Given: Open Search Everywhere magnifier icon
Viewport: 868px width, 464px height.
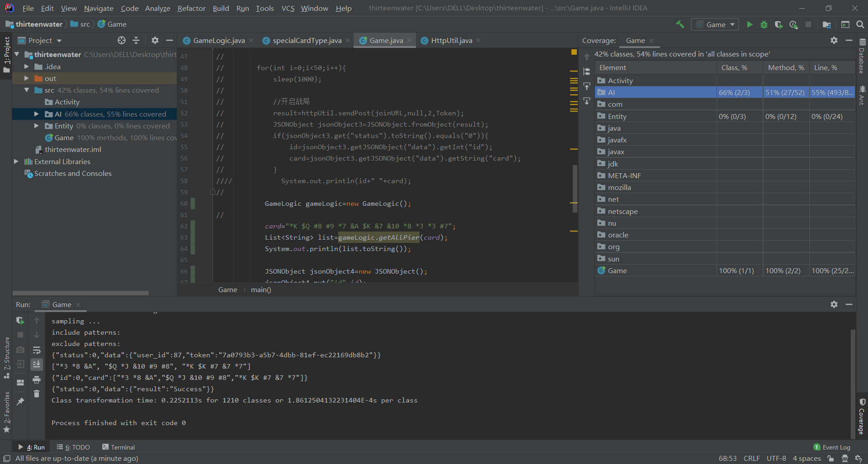Looking at the screenshot, I should point(860,24).
